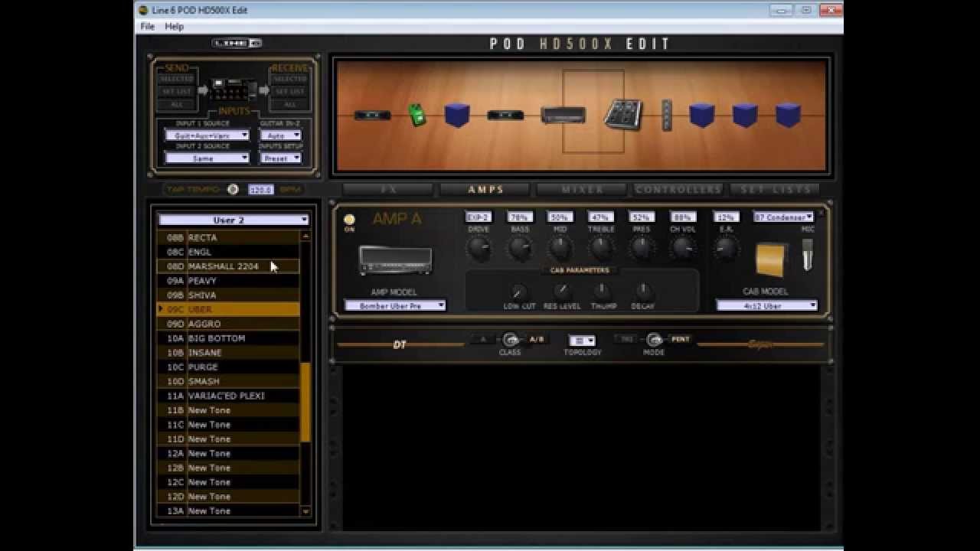
Task: Switch to the FX tab
Action: 389,189
